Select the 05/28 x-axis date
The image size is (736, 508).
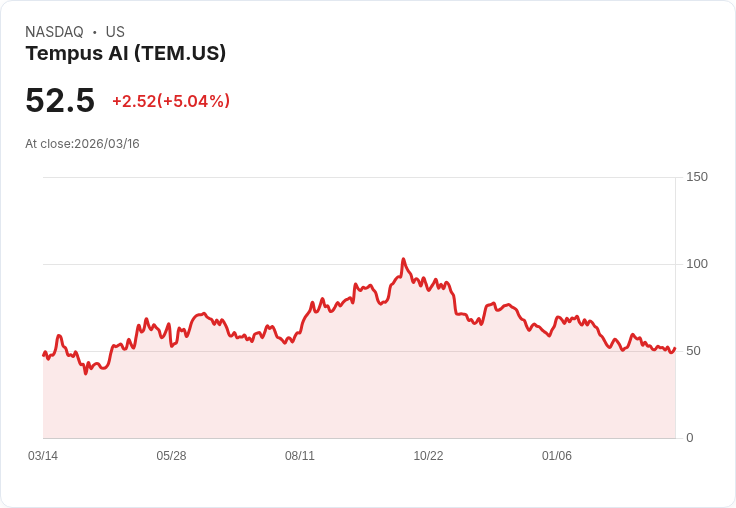(171, 456)
